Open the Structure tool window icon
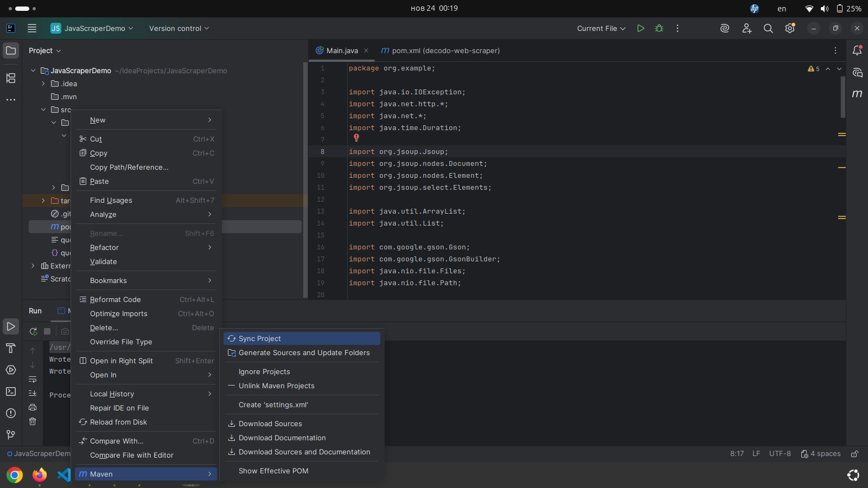This screenshot has height=488, width=868. pyautogui.click(x=11, y=78)
